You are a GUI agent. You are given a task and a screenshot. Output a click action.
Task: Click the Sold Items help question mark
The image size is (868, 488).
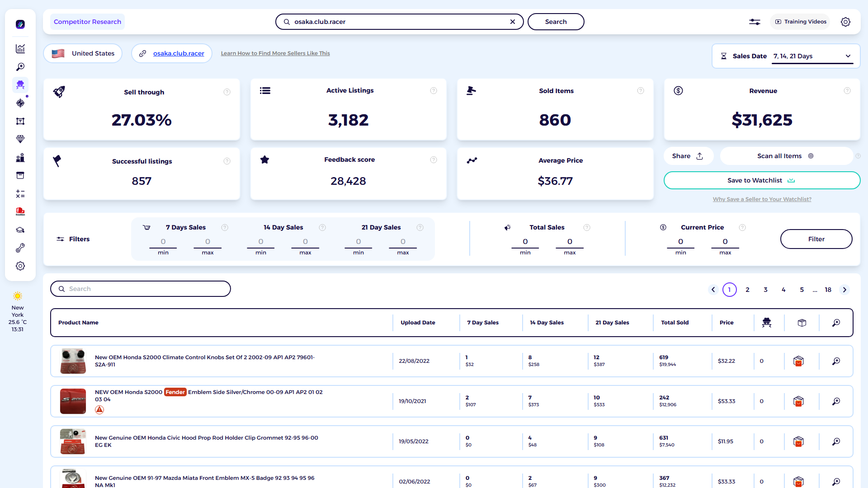[x=641, y=91]
